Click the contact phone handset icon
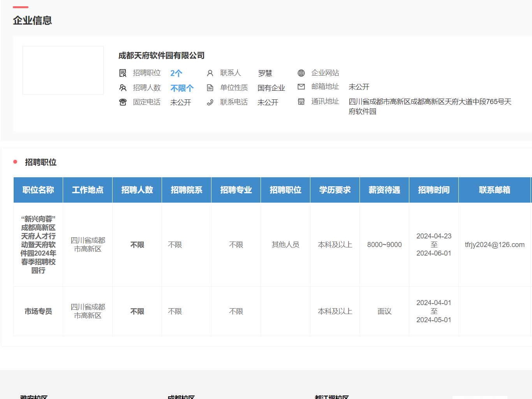This screenshot has width=532, height=399. click(210, 102)
